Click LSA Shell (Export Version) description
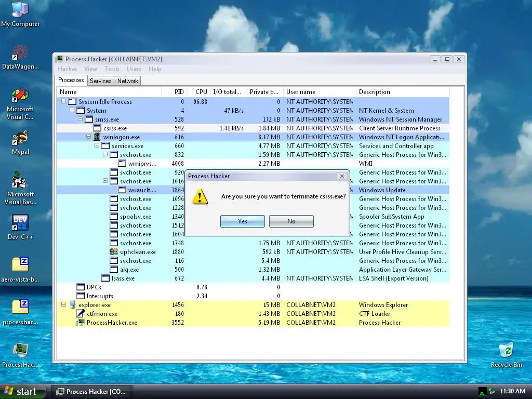 pos(394,278)
